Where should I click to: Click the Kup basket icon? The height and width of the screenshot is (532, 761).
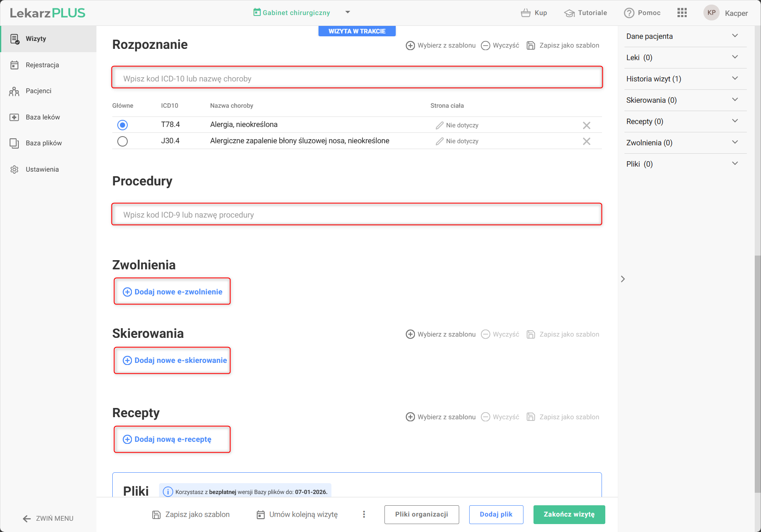(x=526, y=13)
